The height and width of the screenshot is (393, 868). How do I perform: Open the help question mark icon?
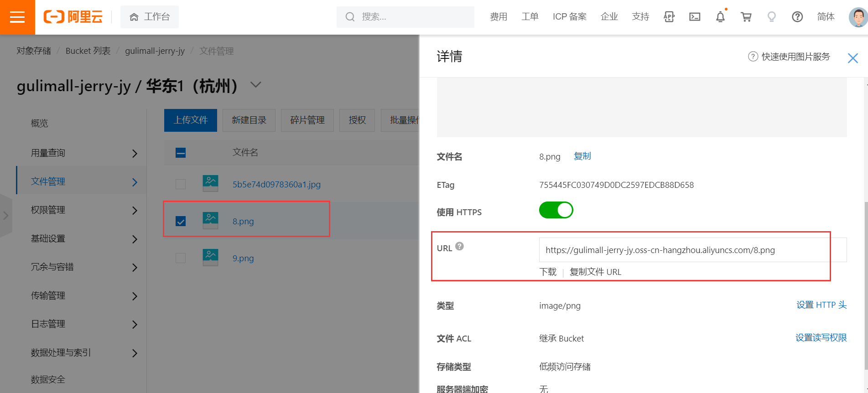[x=797, y=17]
